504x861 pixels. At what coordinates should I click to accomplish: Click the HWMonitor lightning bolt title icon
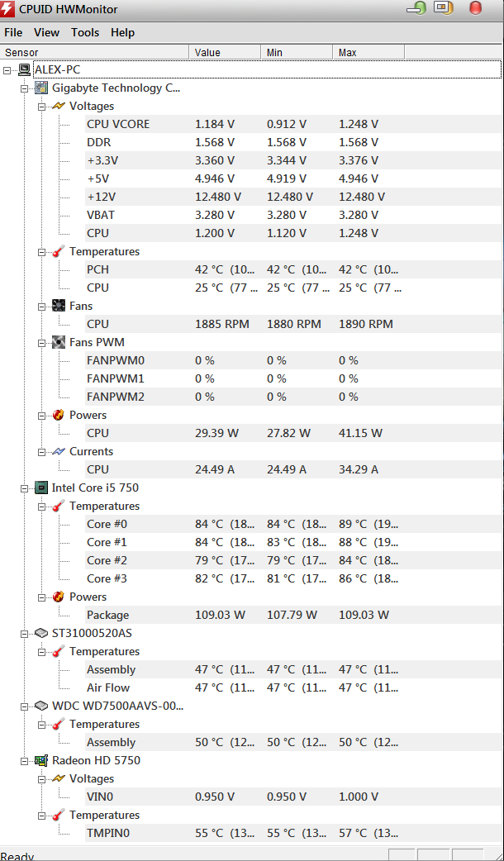(x=7, y=9)
